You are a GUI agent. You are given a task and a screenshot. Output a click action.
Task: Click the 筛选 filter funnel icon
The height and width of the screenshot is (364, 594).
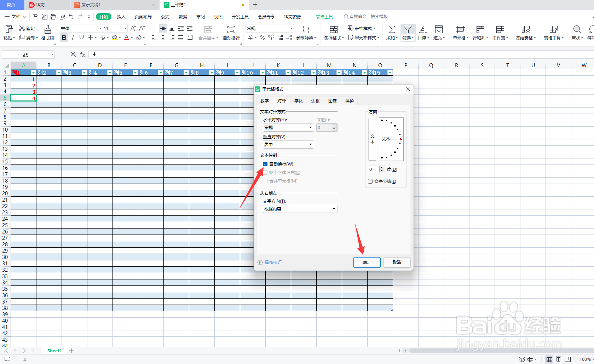(408, 29)
